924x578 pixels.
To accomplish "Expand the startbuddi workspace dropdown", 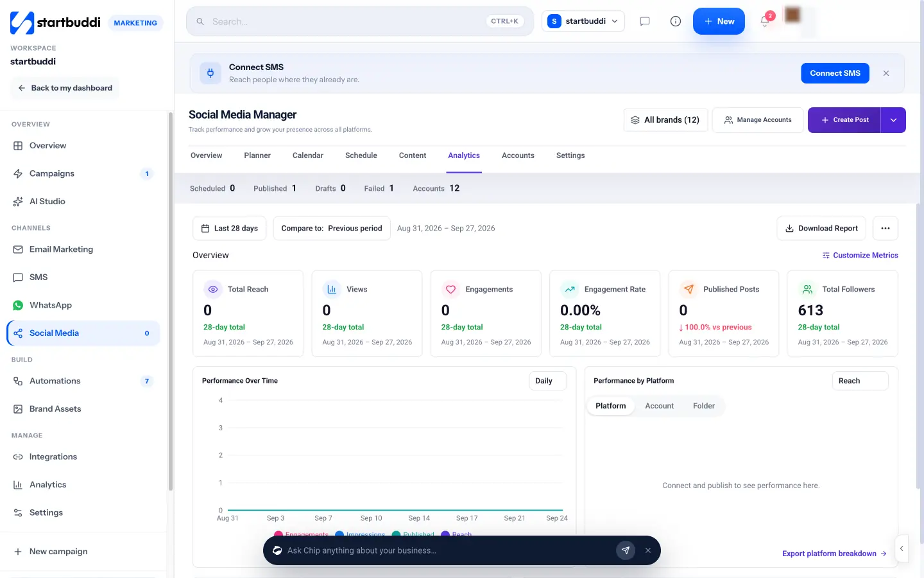I will (583, 21).
